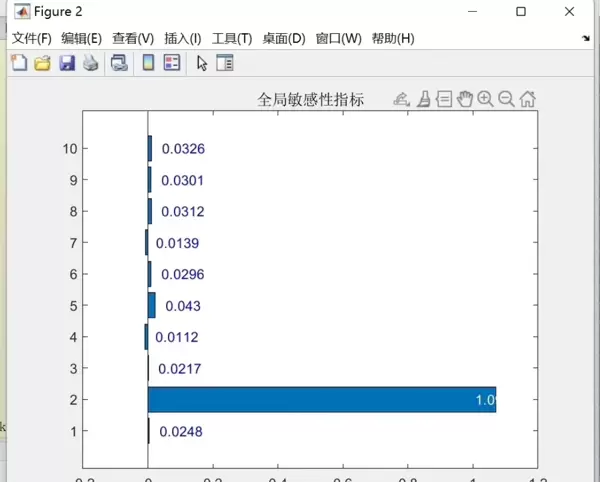600x482 pixels.
Task: Click the chart title 全局敏感性指标
Action: tap(310, 100)
